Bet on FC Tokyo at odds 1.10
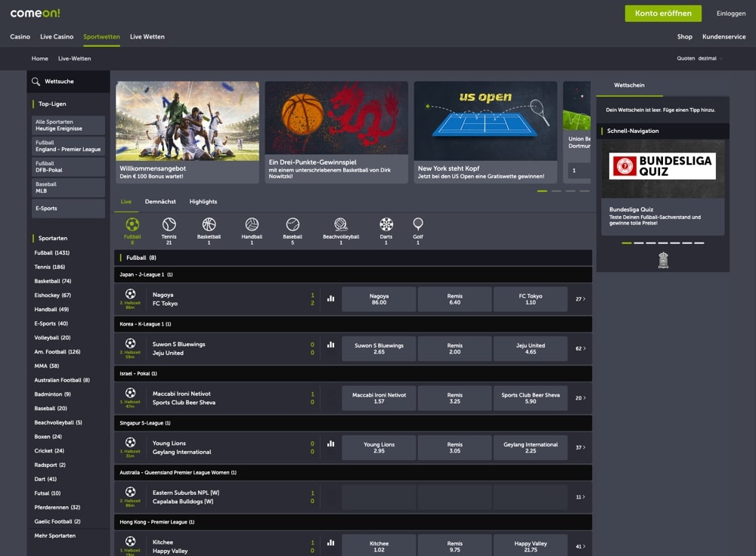The image size is (756, 556). pos(531,299)
